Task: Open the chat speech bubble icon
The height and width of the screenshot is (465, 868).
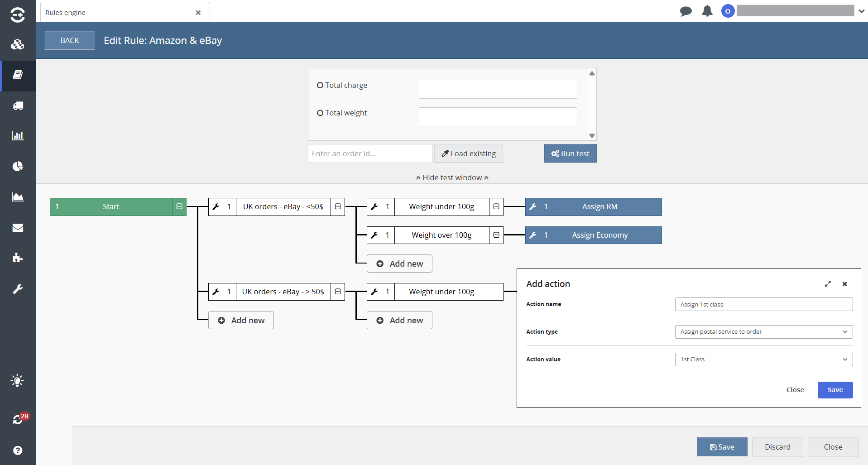Action: click(x=686, y=11)
